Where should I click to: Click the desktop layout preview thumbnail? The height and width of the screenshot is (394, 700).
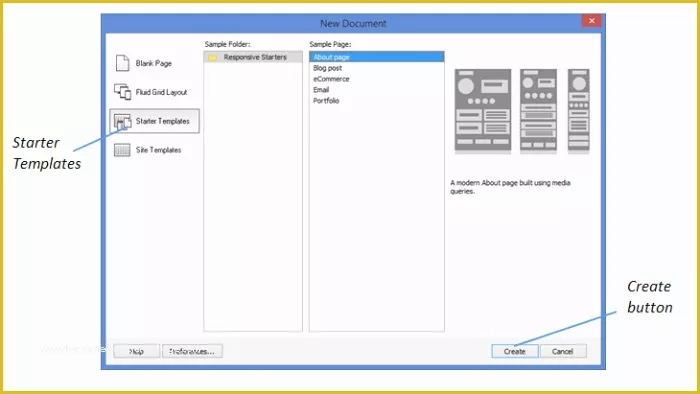tap(483, 110)
